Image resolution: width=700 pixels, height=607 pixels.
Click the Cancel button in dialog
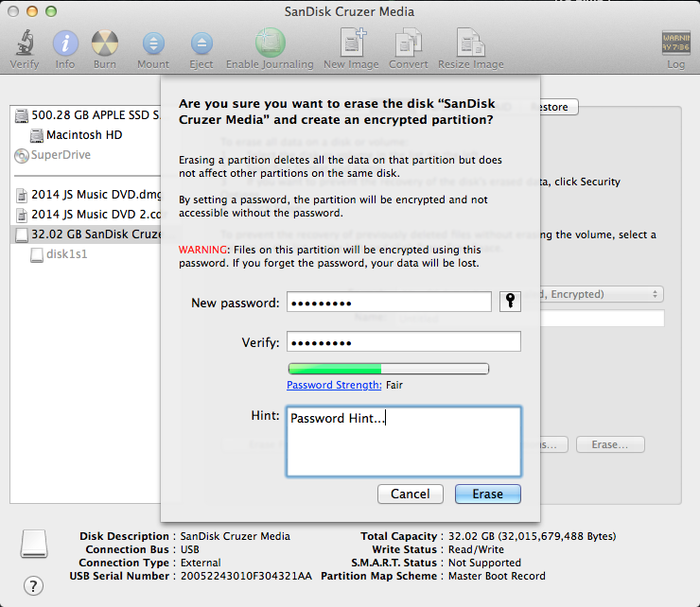coord(411,494)
